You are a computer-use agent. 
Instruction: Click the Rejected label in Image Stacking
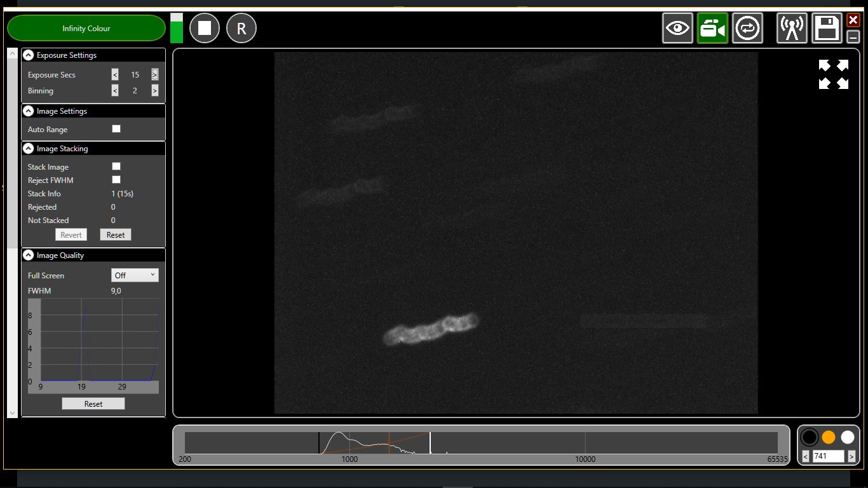tap(42, 207)
